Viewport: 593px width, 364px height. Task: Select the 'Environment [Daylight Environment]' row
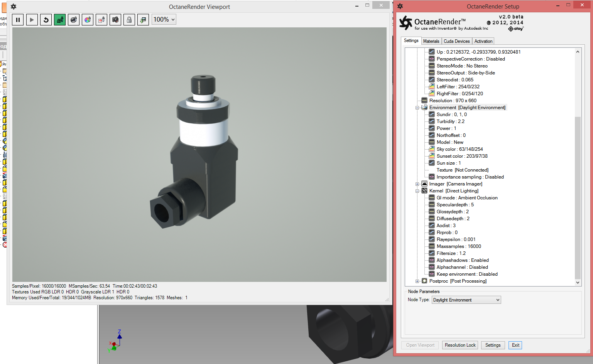pyautogui.click(x=467, y=108)
